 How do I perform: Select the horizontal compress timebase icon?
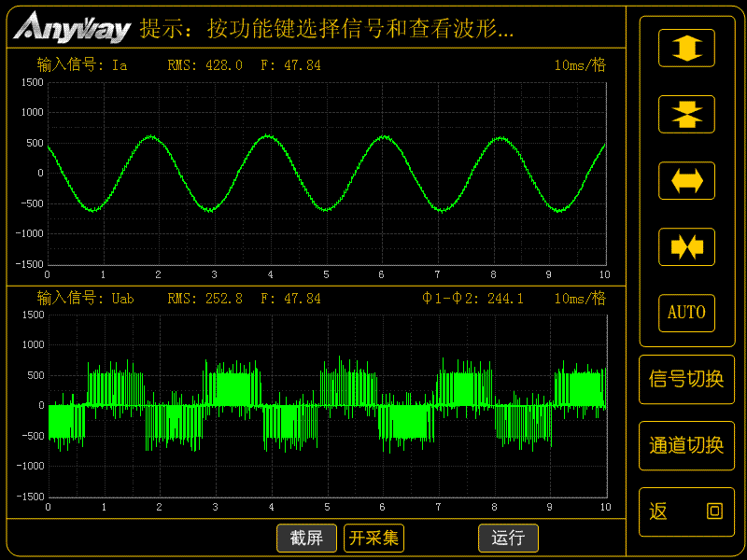(686, 246)
